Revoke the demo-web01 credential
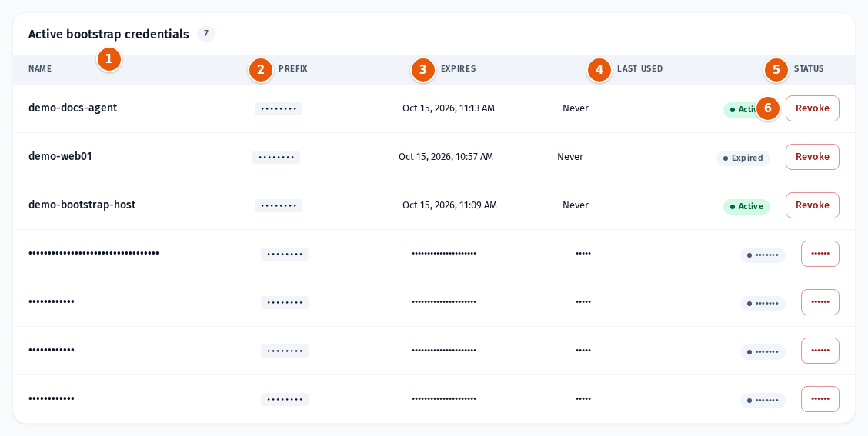This screenshot has width=868, height=436. [x=812, y=157]
